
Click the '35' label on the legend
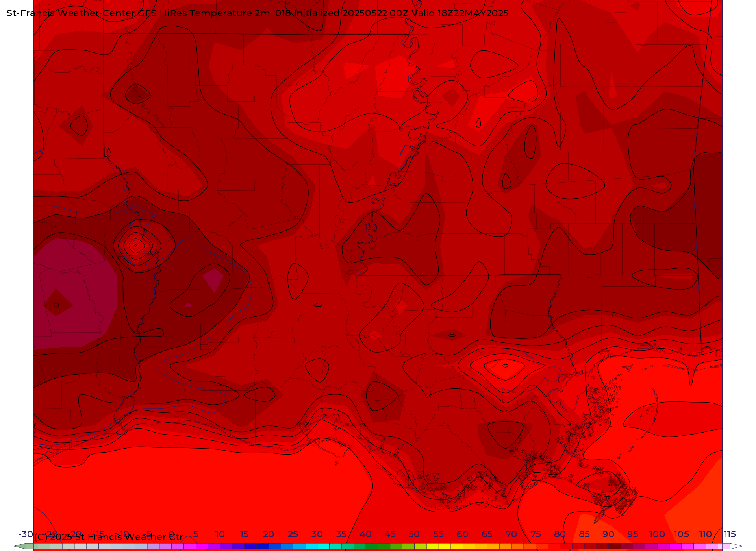(x=341, y=534)
